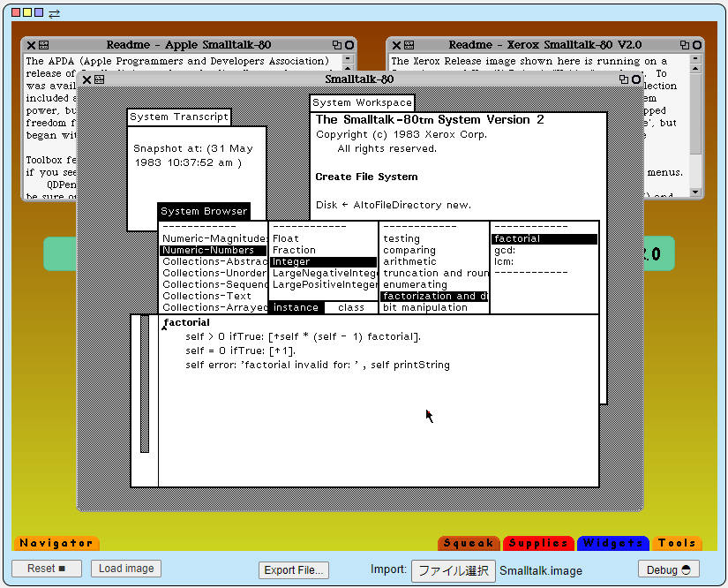Viewport: 728px width, 588px height.
Task: Collapse the Xerox Smalltalk-80 Readme window
Action: coord(697,45)
